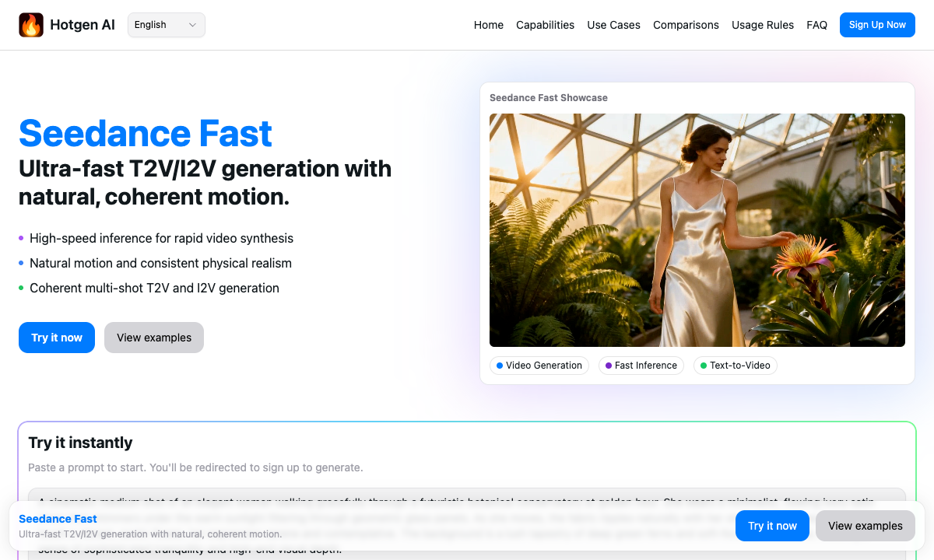Click the purple bullet beside high-speed inference point
The height and width of the screenshot is (560, 934).
21,239
